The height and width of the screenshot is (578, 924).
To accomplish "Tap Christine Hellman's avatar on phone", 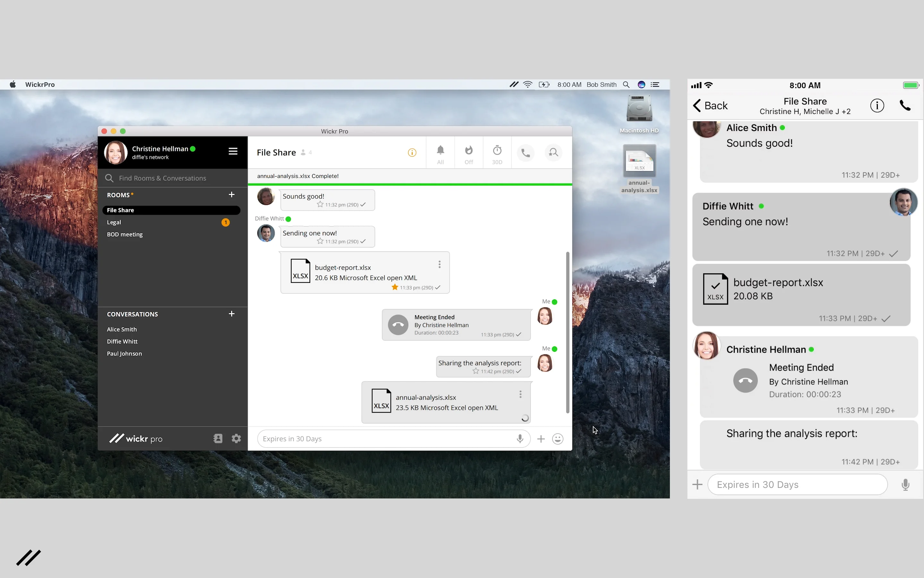I will (x=706, y=345).
